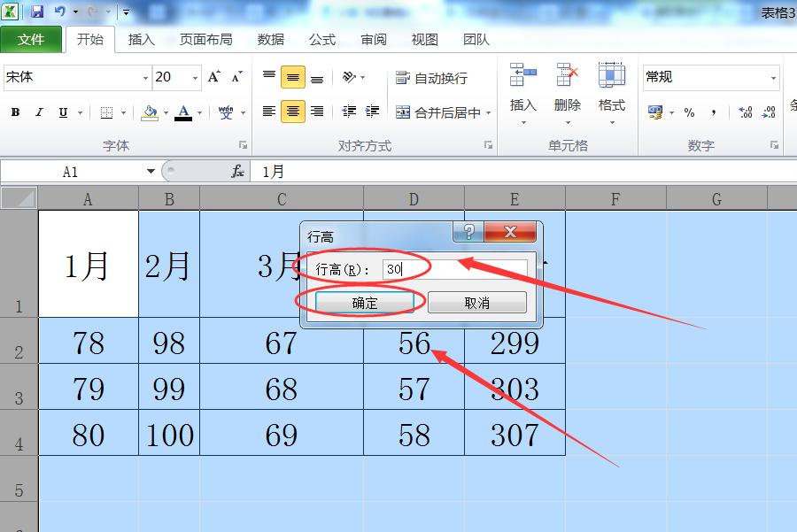Increase the text indent
The image size is (797, 532).
click(372, 112)
